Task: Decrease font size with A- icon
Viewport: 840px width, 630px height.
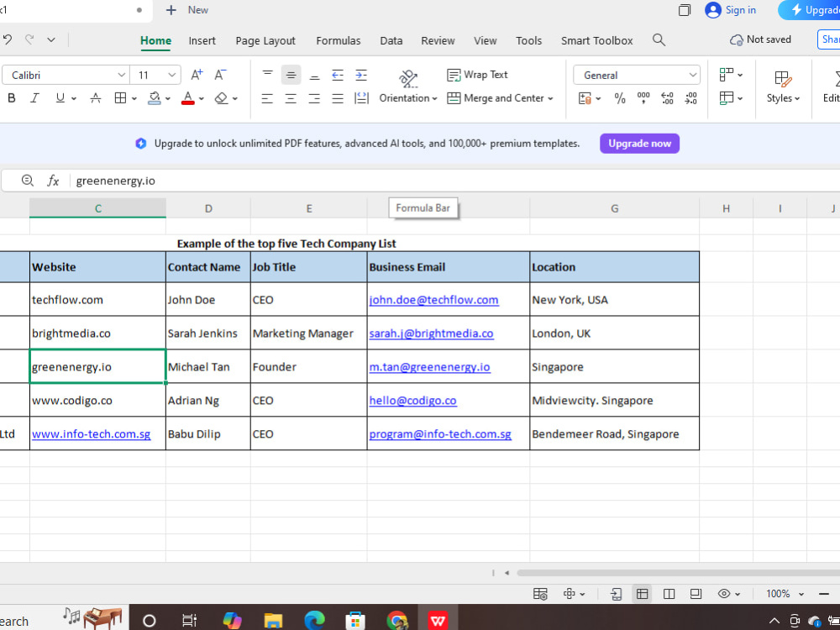Action: click(220, 75)
